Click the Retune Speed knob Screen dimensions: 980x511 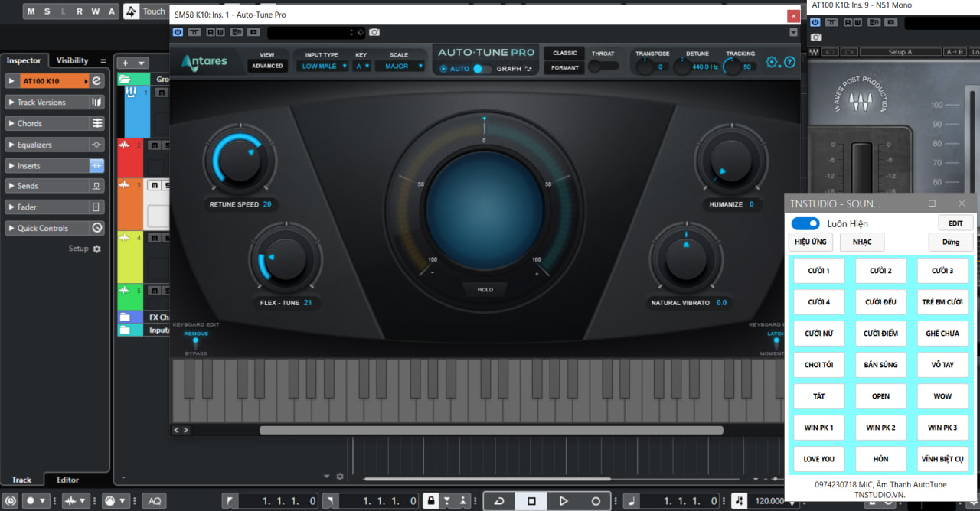(x=240, y=160)
